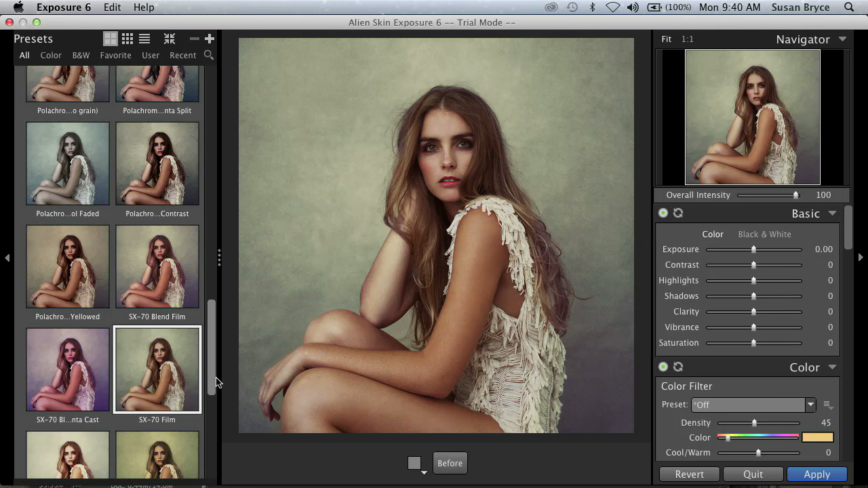Toggle the Color panel on/off indicator

pos(663,367)
